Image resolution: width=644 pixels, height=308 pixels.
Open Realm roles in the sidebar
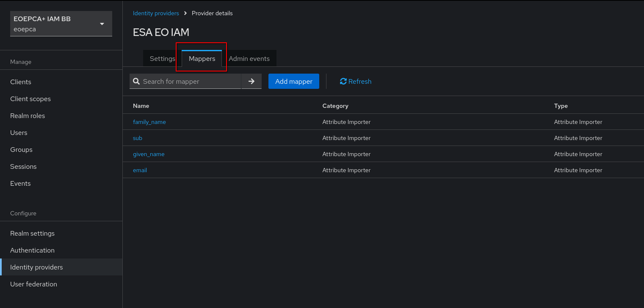tap(61, 116)
